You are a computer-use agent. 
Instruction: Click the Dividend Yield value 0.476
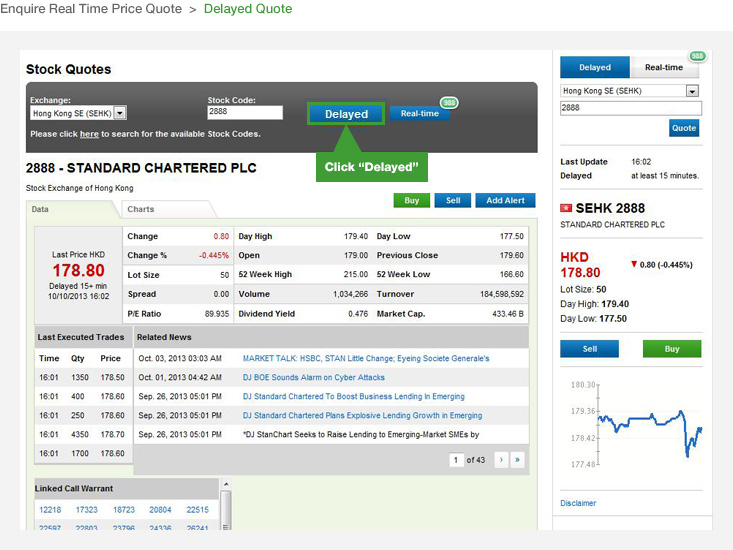tap(358, 314)
